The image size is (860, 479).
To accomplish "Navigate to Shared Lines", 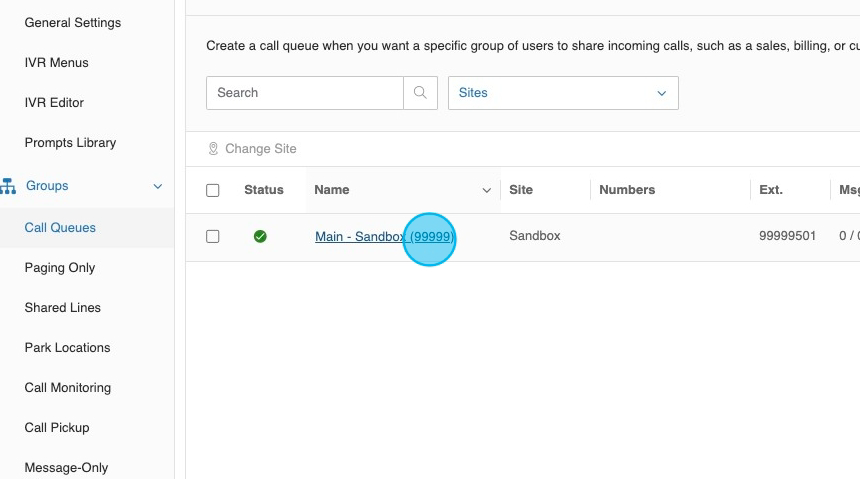I will 62,307.
